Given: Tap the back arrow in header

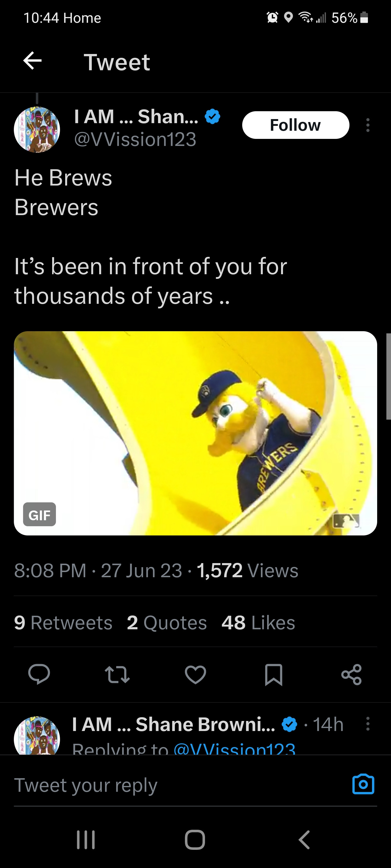Looking at the screenshot, I should coord(32,61).
